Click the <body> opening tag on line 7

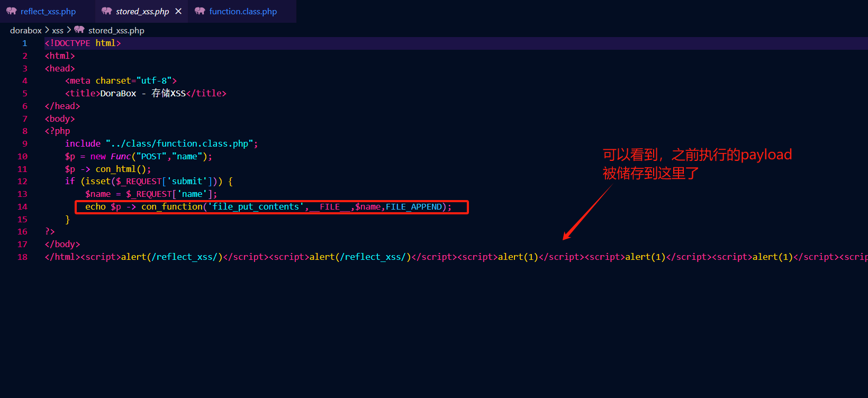60,119
